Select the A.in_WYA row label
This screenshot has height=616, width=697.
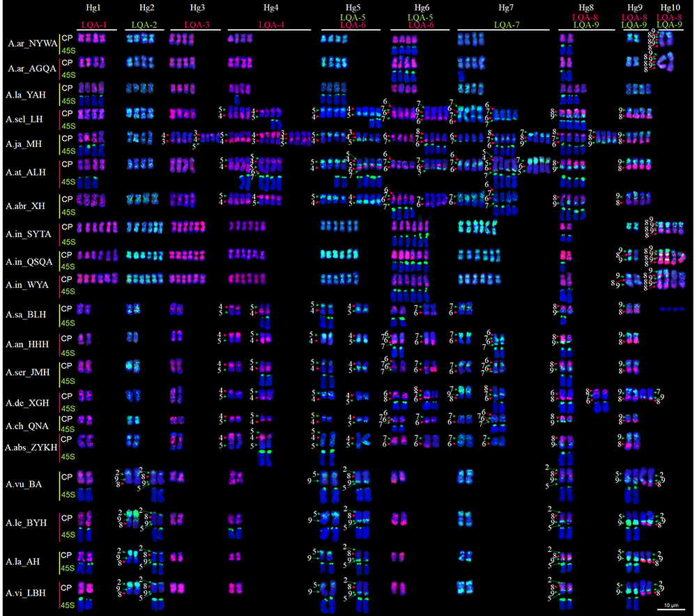tap(27, 285)
